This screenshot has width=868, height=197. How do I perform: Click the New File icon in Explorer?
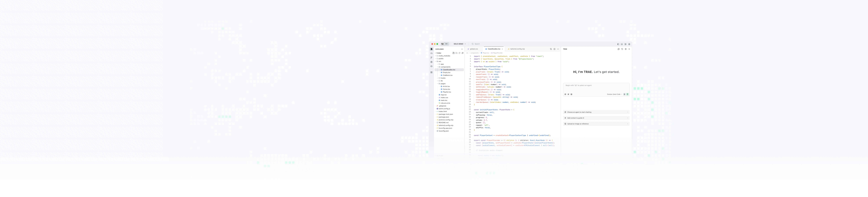(x=454, y=53)
